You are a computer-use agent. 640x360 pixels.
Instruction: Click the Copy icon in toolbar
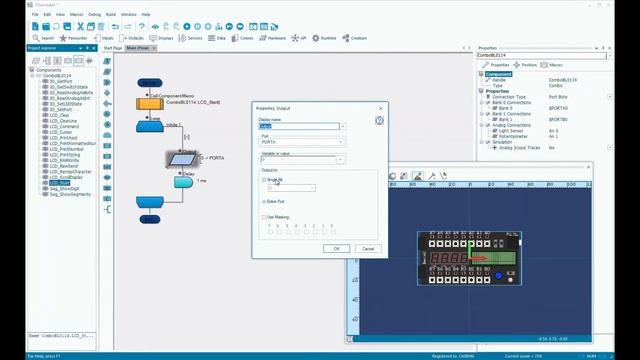click(91, 27)
